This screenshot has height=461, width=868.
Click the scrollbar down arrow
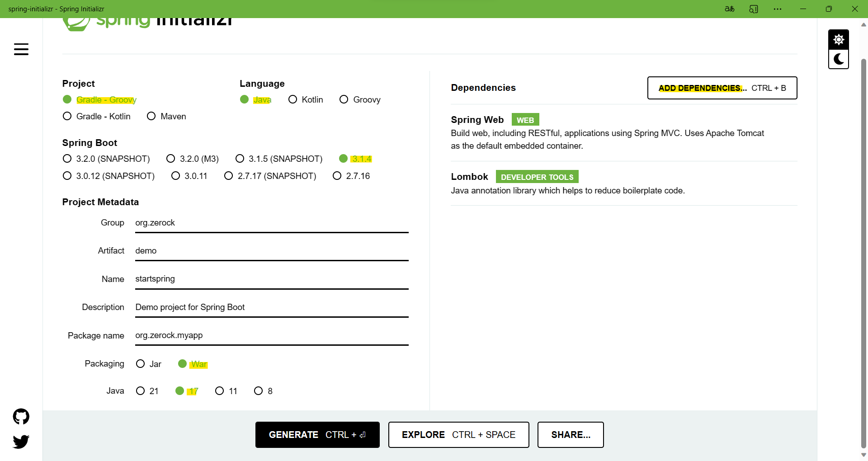863,455
